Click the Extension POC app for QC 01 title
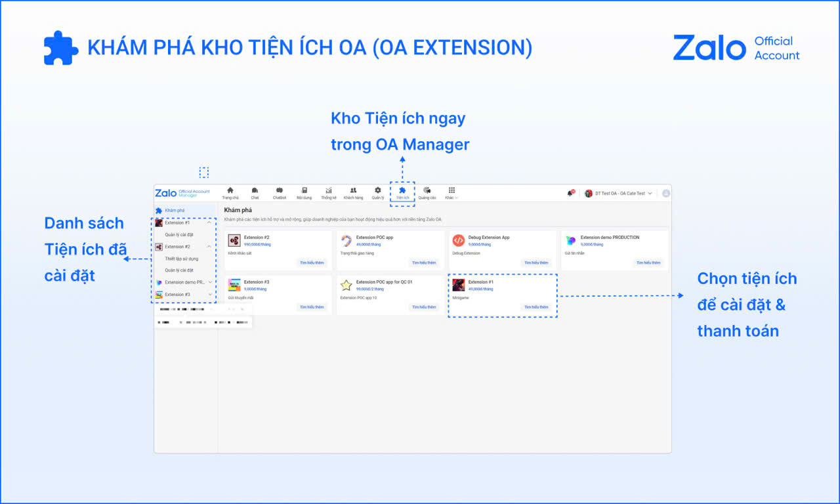The image size is (840, 504). 384,282
